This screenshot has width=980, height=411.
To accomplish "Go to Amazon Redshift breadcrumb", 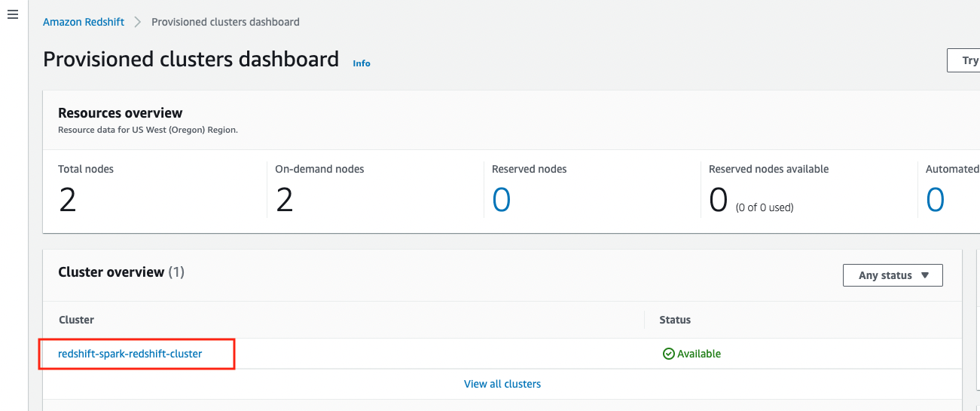I will (84, 22).
